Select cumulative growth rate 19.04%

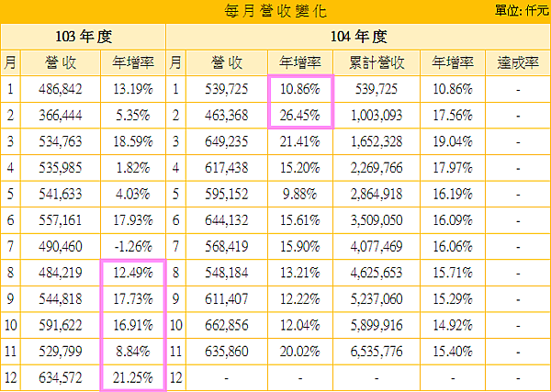pos(453,141)
